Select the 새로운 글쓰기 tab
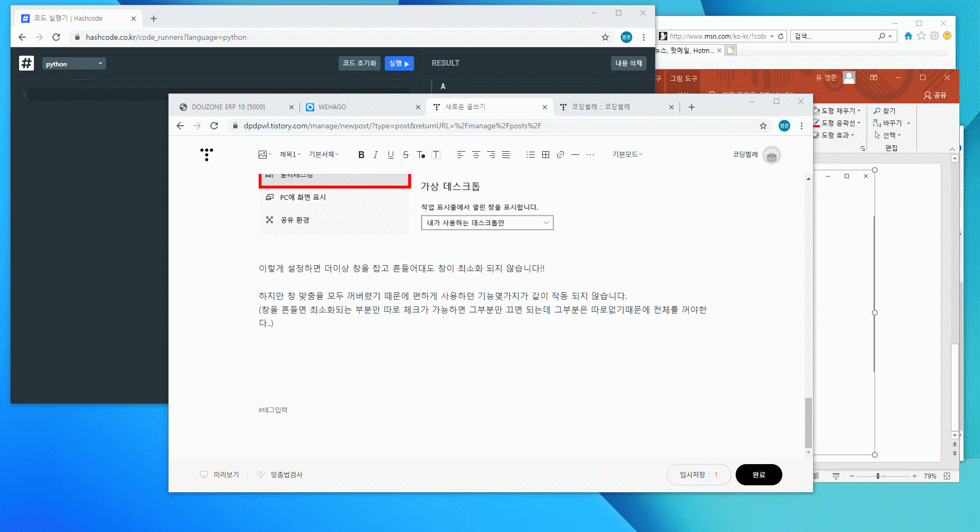 pos(490,107)
